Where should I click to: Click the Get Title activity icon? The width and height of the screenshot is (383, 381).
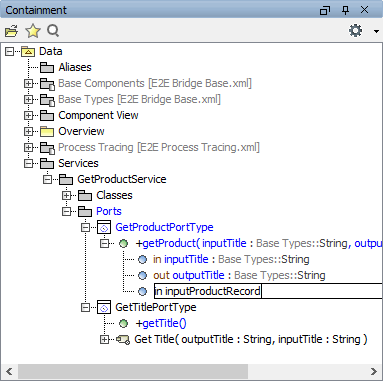pyautogui.click(x=123, y=340)
